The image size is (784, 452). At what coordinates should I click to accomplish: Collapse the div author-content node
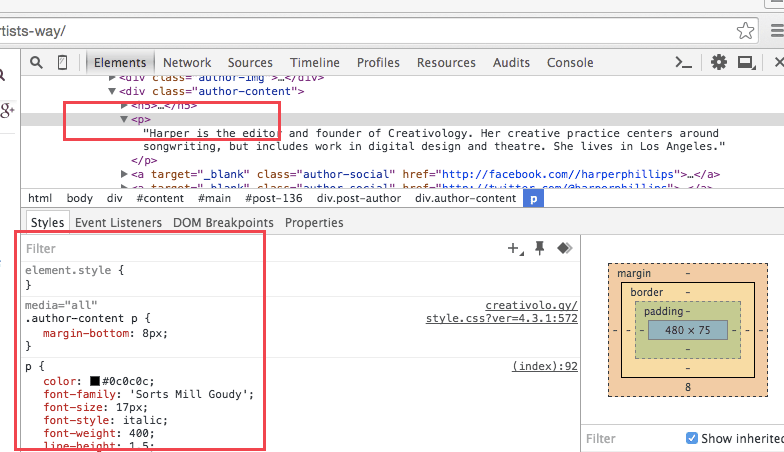tap(112, 91)
